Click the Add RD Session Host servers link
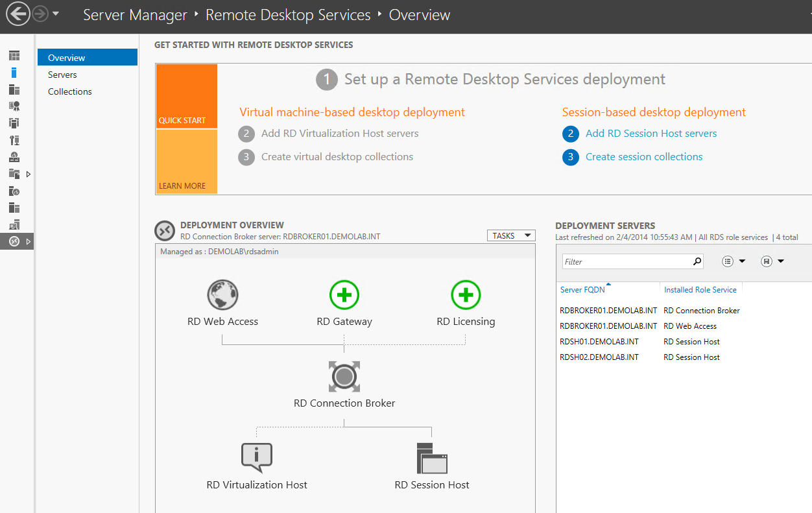Screen dimensions: 812x513 coord(651,134)
